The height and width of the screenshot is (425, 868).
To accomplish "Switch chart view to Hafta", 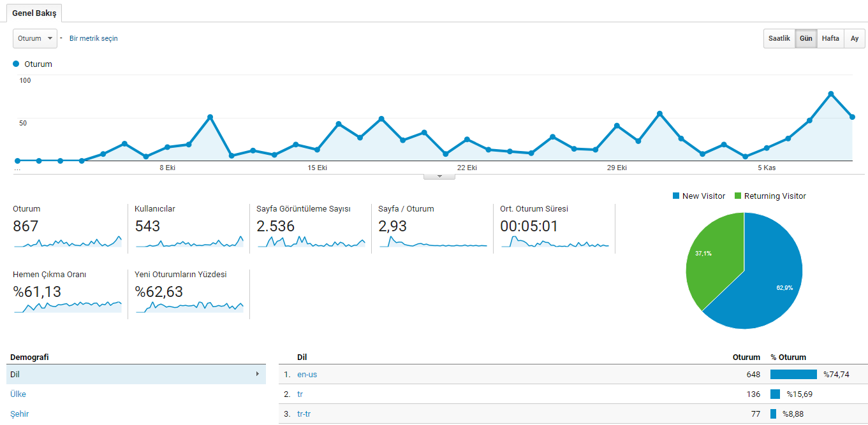I will click(x=830, y=38).
